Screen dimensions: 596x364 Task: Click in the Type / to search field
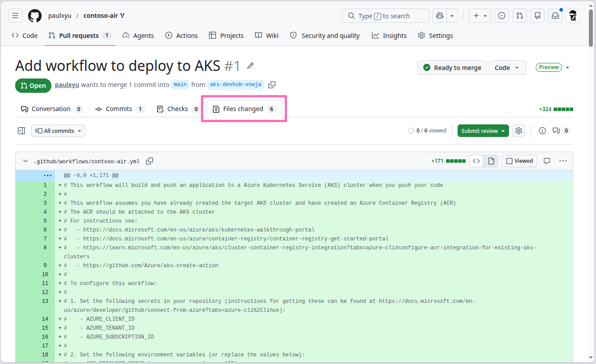[386, 16]
